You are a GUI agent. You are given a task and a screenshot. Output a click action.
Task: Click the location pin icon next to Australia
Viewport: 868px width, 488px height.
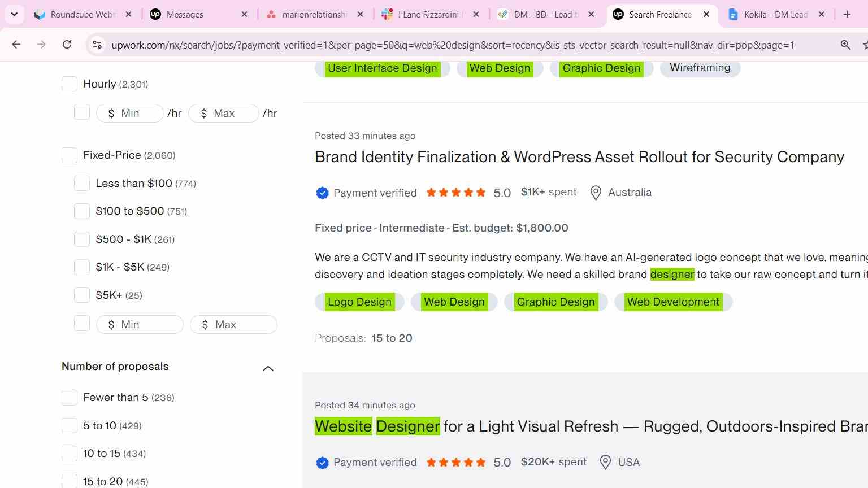point(596,193)
